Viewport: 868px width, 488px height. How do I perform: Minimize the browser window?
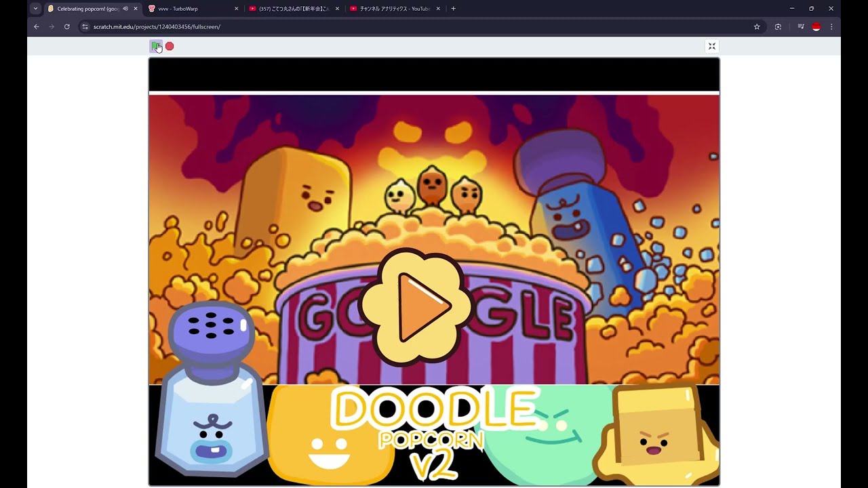point(792,9)
